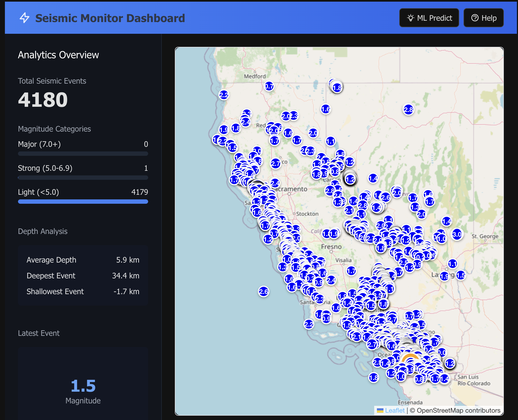Image resolution: width=518 pixels, height=420 pixels.
Task: Click the total events count 4180
Action: point(43,100)
